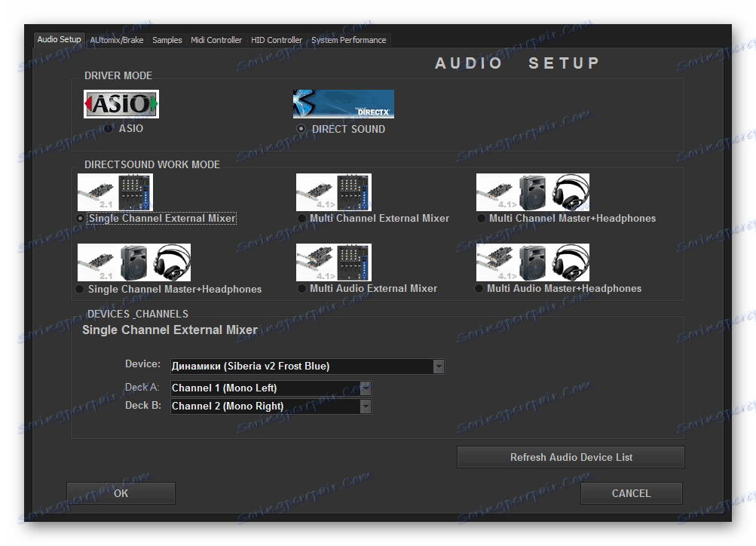The width and height of the screenshot is (756, 546).
Task: Click the Multi Channel Master+Headphones picture
Action: click(533, 192)
